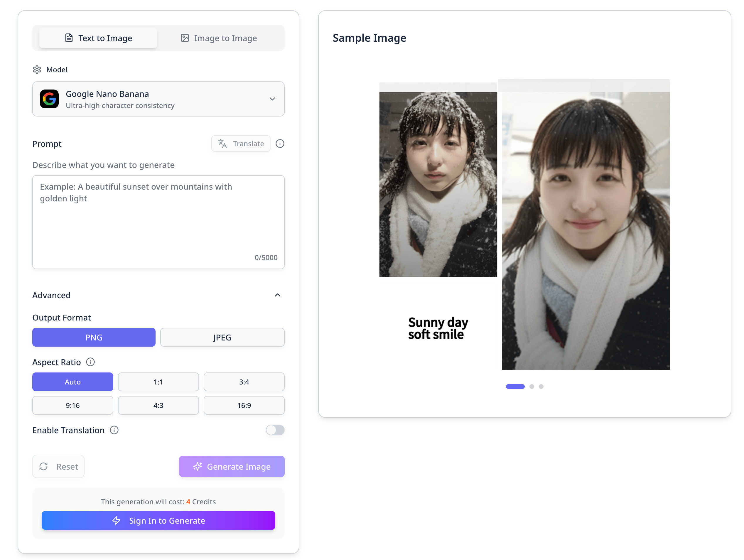The height and width of the screenshot is (560, 744).
Task: Click the Model gear icon
Action: [x=37, y=70]
